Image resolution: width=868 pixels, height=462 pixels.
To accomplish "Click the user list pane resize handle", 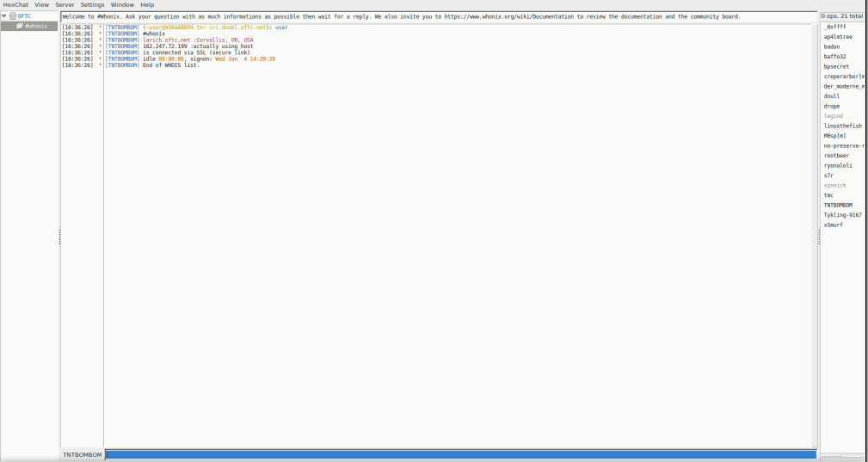I will 818,236.
